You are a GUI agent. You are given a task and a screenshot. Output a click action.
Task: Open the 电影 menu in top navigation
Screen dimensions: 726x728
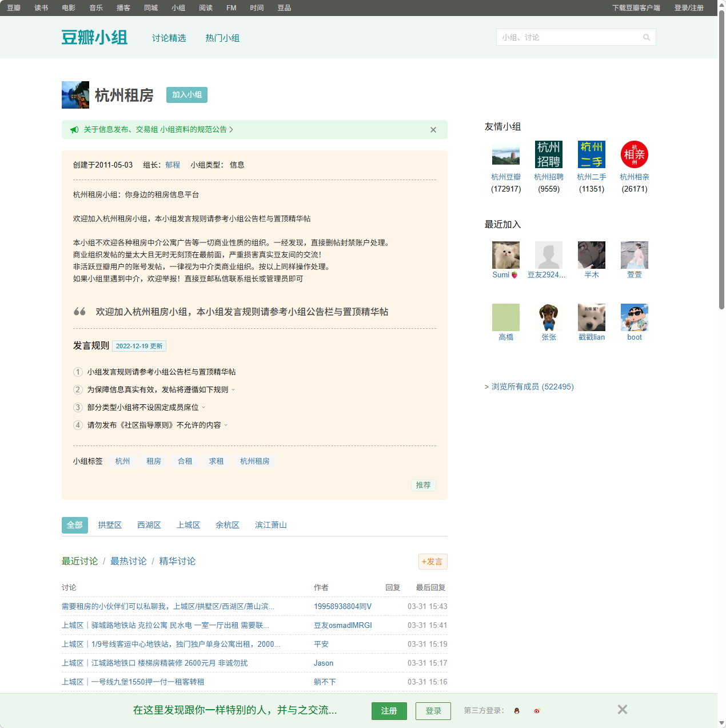[x=68, y=7]
